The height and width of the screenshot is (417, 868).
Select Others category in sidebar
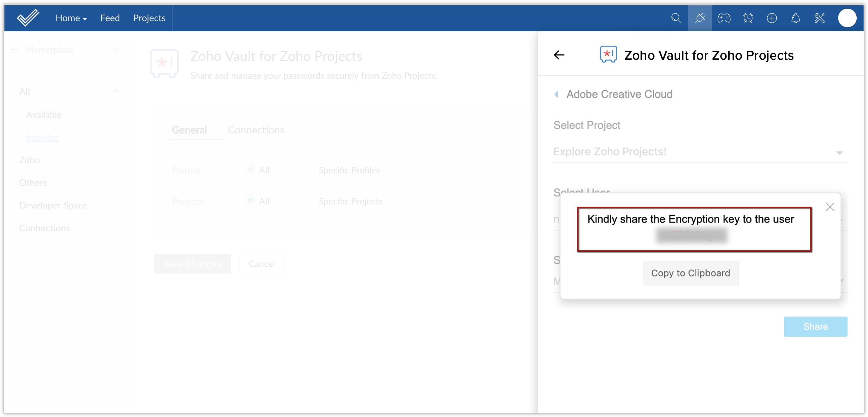33,183
